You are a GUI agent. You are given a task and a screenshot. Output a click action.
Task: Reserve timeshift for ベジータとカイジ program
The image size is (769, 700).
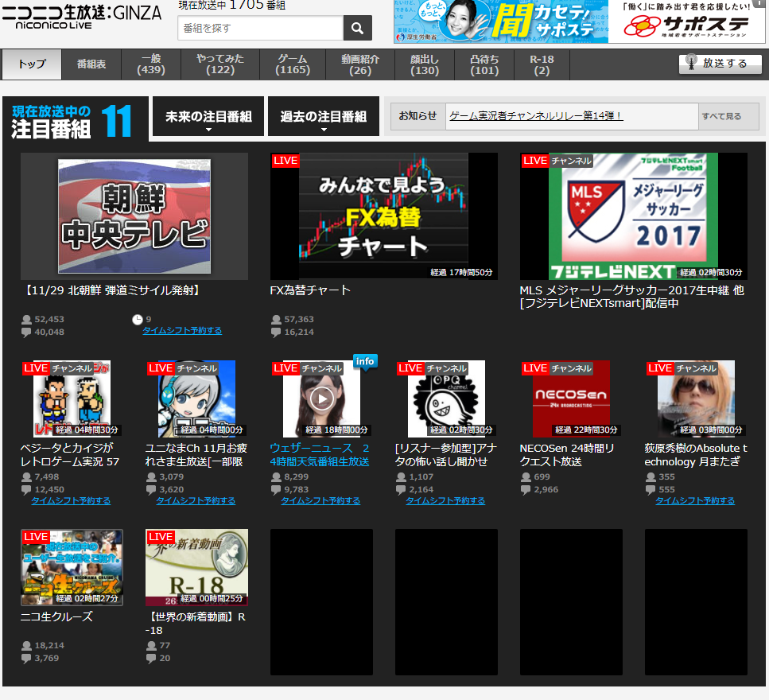click(71, 501)
